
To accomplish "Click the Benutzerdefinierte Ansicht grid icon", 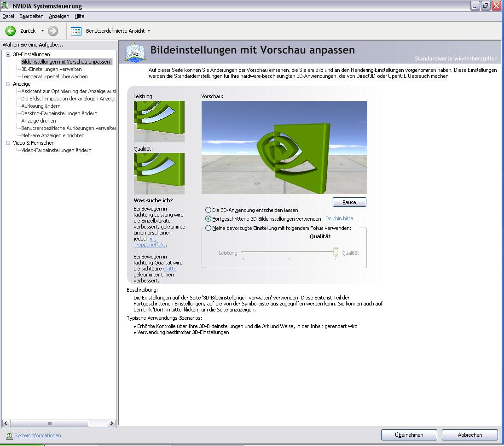I will pyautogui.click(x=76, y=31).
